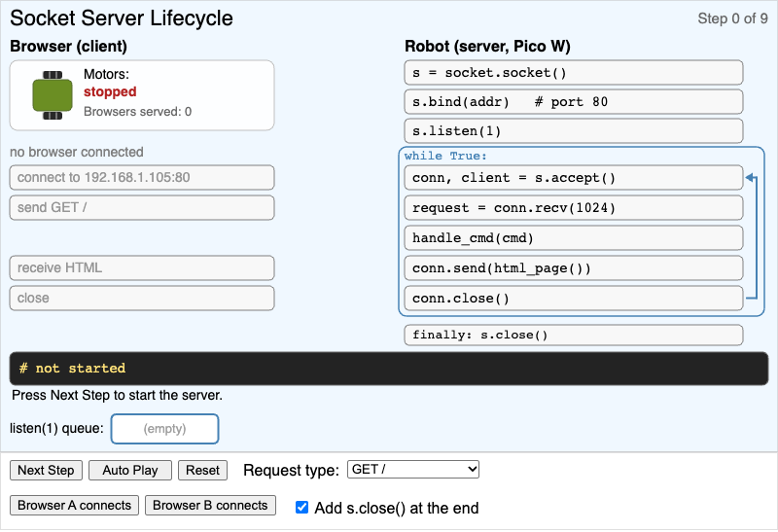Image resolution: width=778 pixels, height=532 pixels.
Task: Click the # not started console bar
Action: click(389, 369)
